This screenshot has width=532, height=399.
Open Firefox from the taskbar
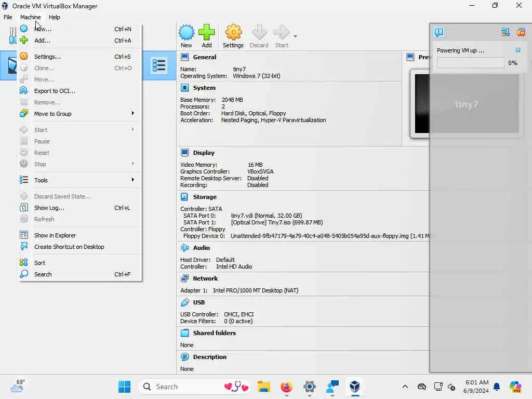pyautogui.click(x=286, y=387)
